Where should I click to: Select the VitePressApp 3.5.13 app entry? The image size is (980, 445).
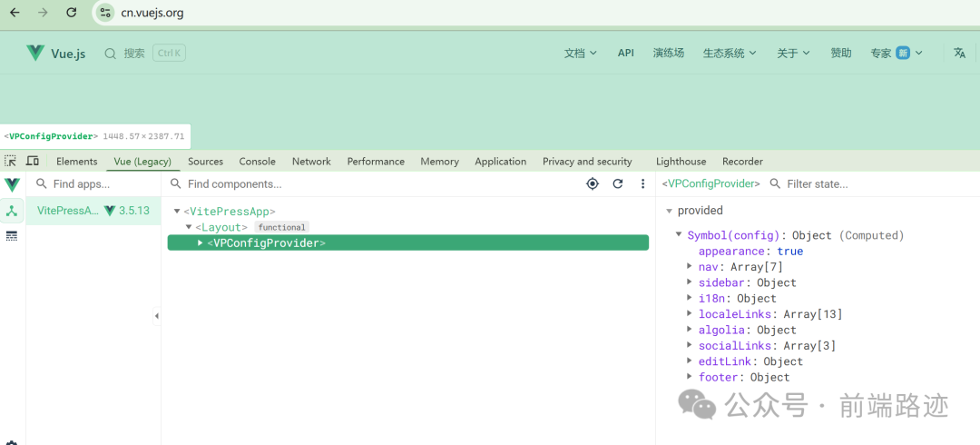click(93, 211)
